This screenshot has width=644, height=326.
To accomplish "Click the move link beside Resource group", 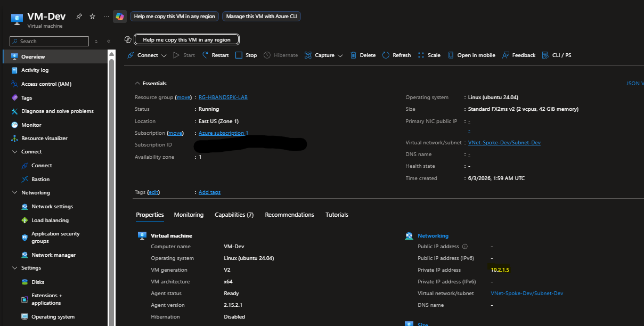I will 183,97.
